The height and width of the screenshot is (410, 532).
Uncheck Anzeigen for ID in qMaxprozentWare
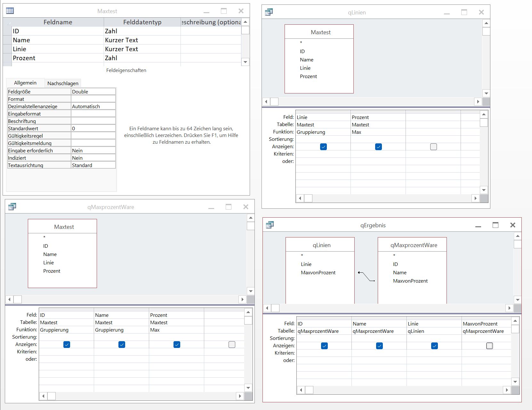[x=67, y=344]
